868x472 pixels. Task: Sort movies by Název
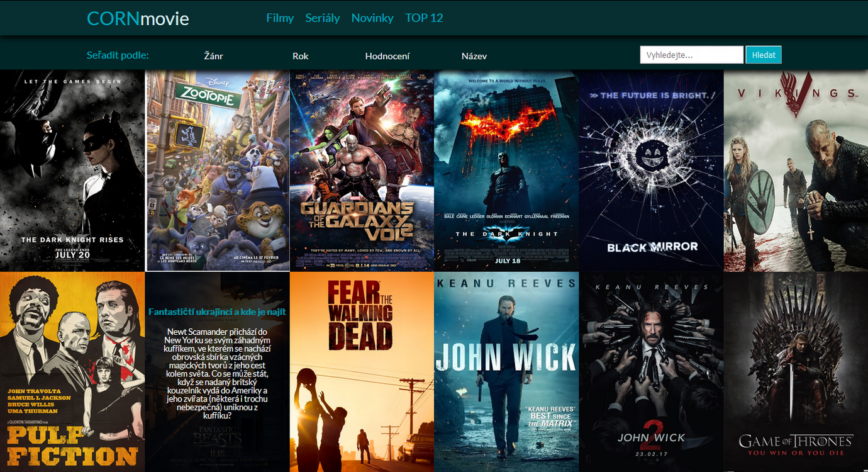click(474, 56)
